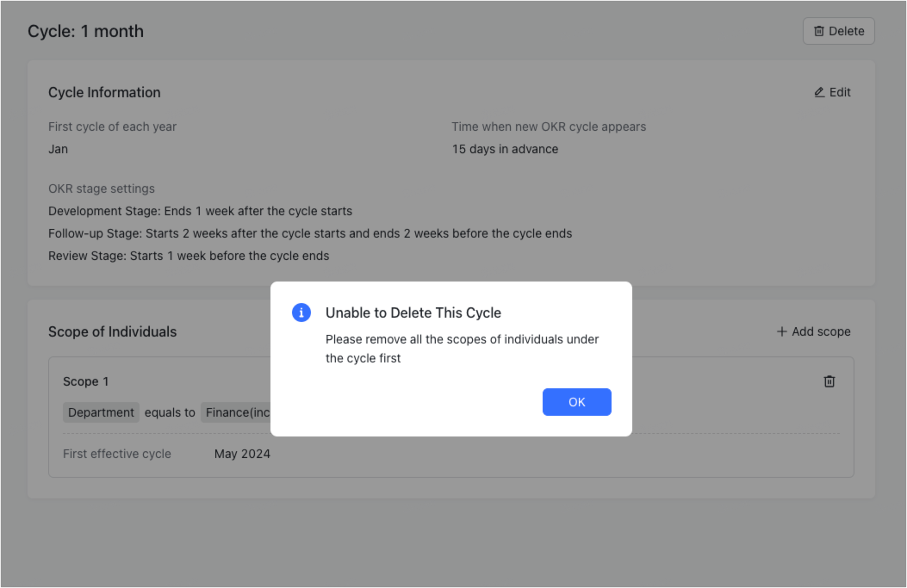Screen dimensions: 907x588
Task: Select the pencil icon next to Edit
Action: pos(818,91)
